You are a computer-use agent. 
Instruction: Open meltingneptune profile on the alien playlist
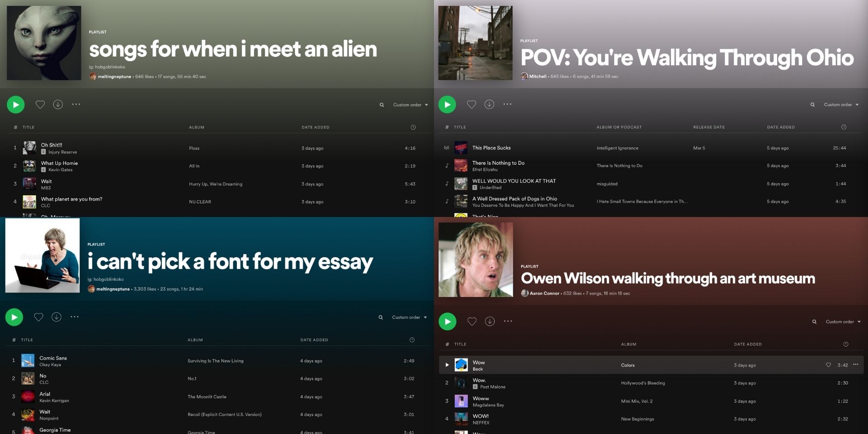coord(114,77)
